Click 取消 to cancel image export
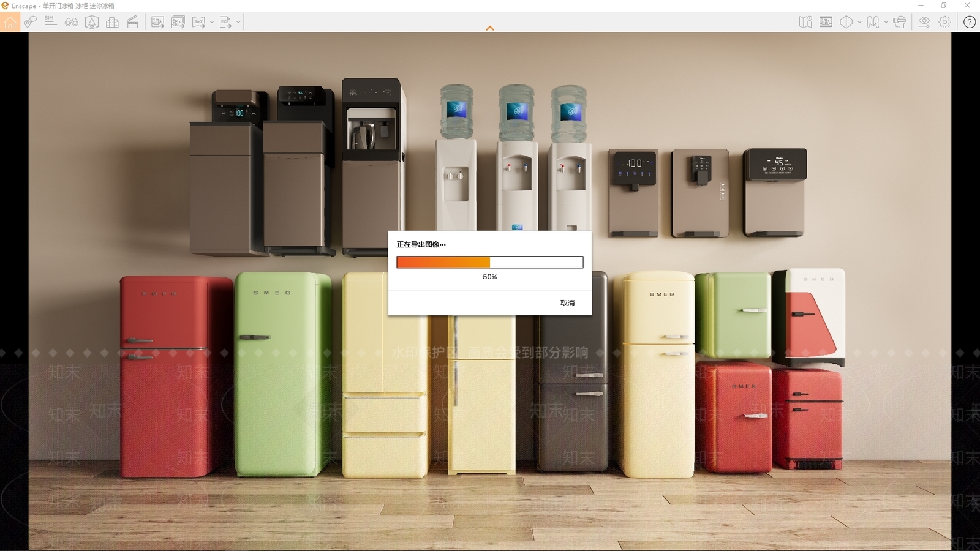This screenshot has width=980, height=551. (x=568, y=303)
